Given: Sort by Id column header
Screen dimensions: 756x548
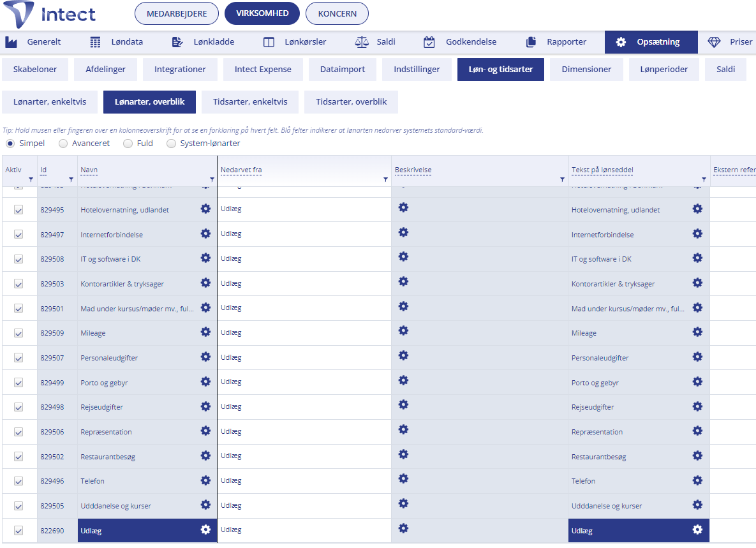Looking at the screenshot, I should pyautogui.click(x=43, y=170).
